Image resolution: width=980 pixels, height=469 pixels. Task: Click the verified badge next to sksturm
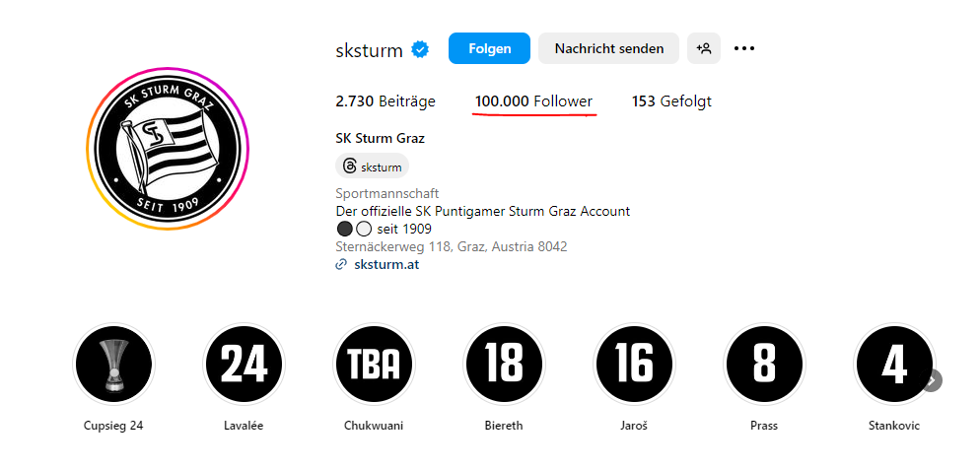(x=419, y=49)
